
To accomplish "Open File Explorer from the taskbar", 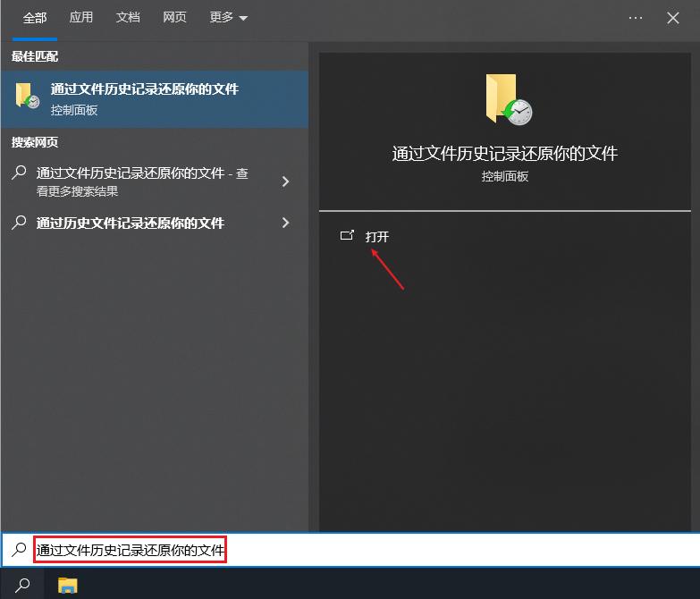I will (x=68, y=585).
